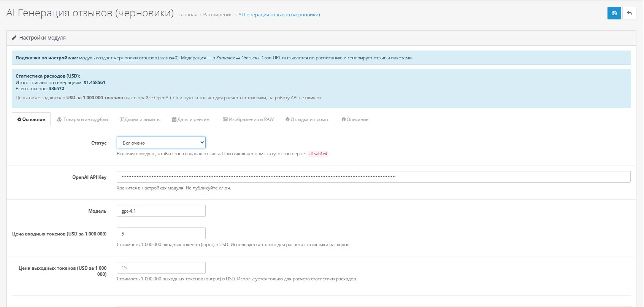Viewport: 644px width, 307px height.
Task: Follow the underlined черновики link in hint
Action: click(x=125, y=58)
